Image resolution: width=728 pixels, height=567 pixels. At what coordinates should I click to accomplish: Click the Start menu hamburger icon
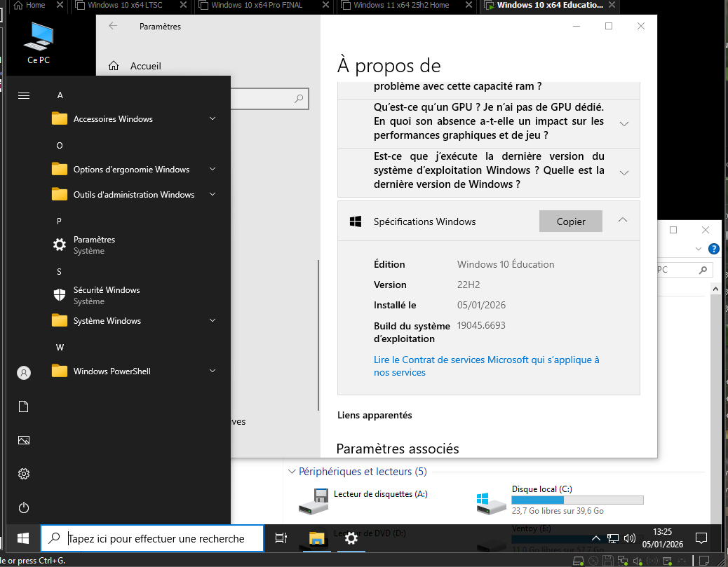point(24,95)
